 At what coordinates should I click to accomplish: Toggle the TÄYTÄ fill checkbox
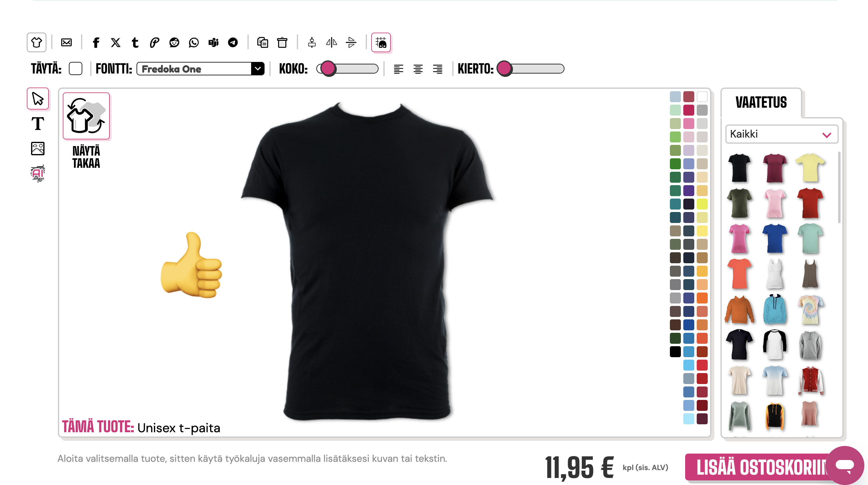click(76, 69)
